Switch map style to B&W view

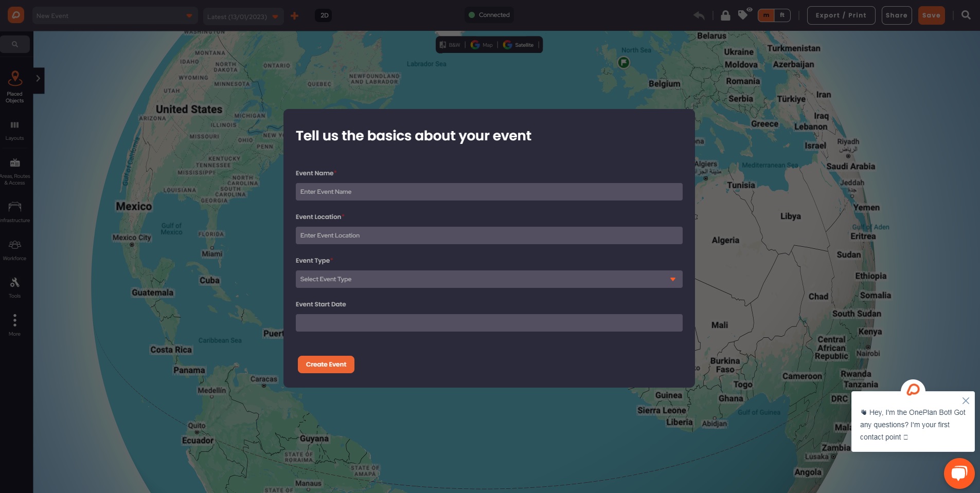[x=450, y=45]
